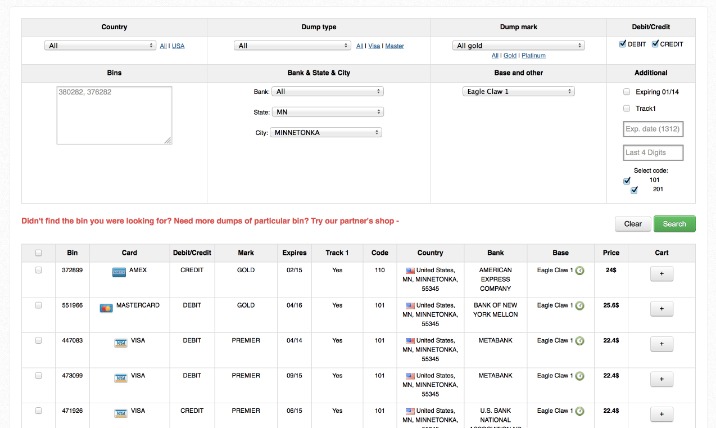Click the Clear button
The image size is (716, 428).
coord(633,224)
